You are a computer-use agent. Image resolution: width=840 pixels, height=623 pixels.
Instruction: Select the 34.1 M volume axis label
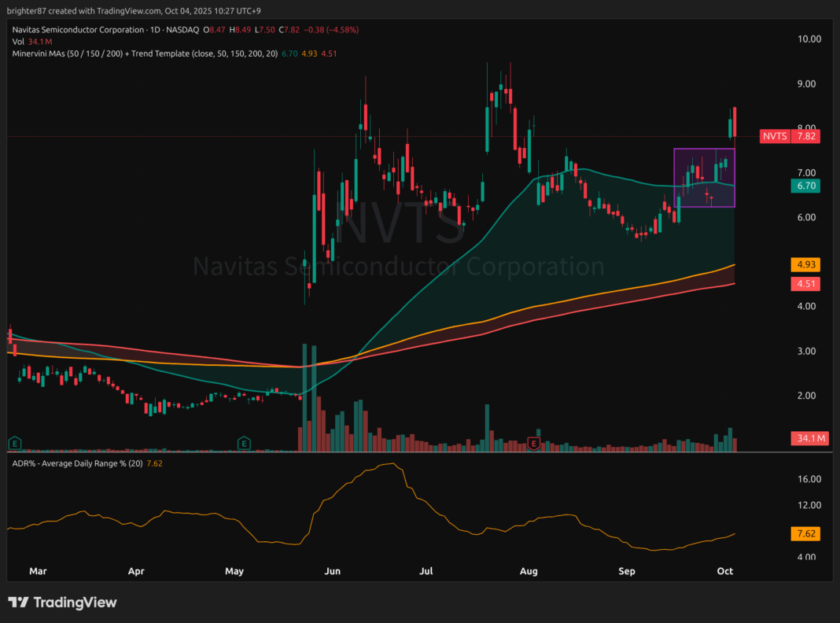[809, 438]
